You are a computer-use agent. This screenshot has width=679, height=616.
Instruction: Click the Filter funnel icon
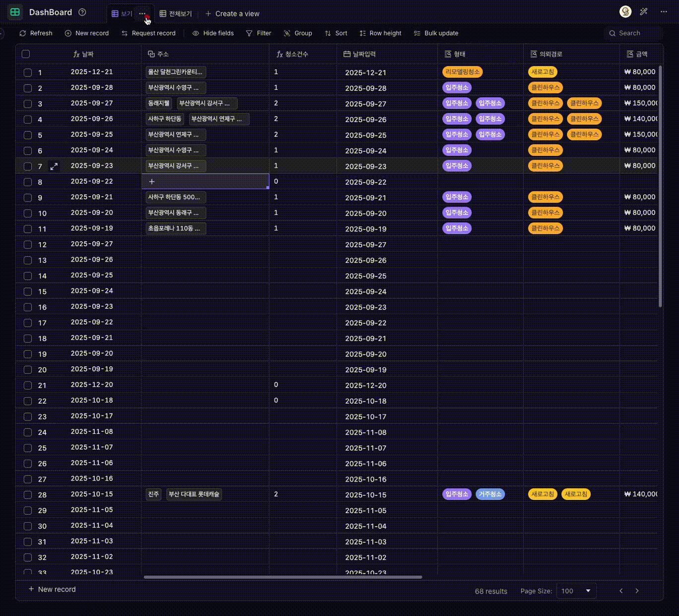249,33
